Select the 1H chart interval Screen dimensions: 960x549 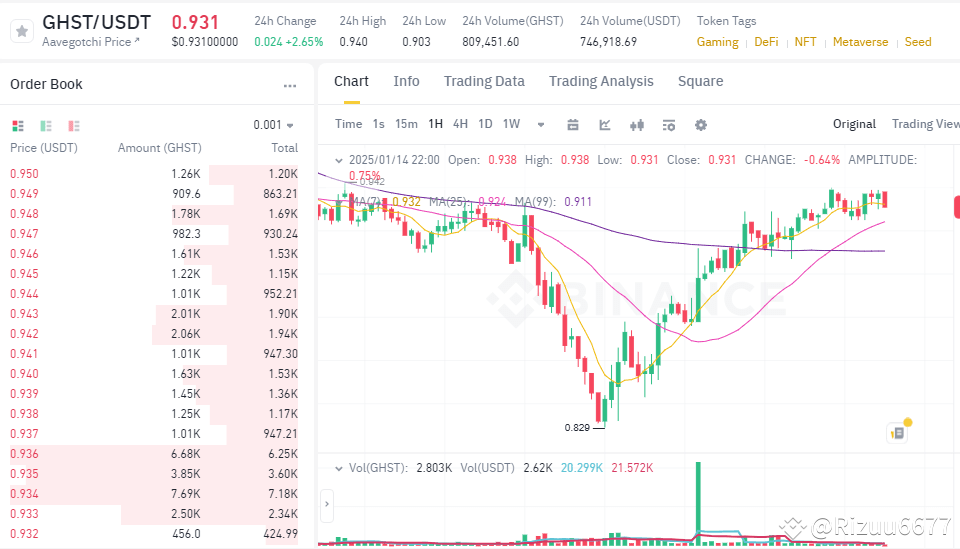[x=435, y=124]
